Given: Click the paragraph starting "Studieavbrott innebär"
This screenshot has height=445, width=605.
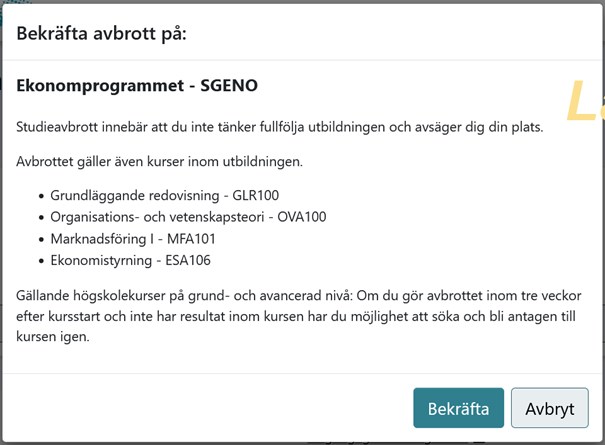Looking at the screenshot, I should [x=278, y=127].
